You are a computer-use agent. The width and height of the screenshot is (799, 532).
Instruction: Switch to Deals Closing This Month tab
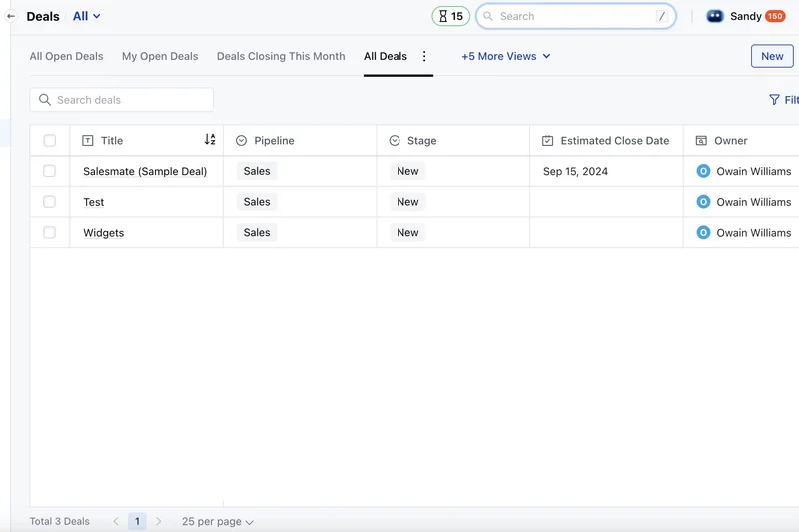pyautogui.click(x=281, y=57)
